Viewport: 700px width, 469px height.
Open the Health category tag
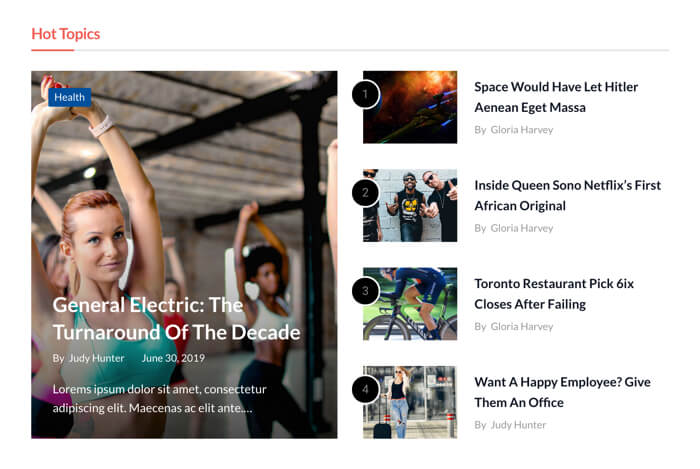coord(70,97)
